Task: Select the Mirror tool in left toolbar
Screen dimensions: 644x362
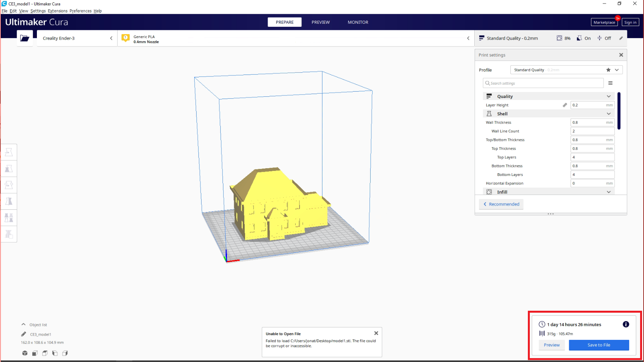Action: click(x=9, y=201)
